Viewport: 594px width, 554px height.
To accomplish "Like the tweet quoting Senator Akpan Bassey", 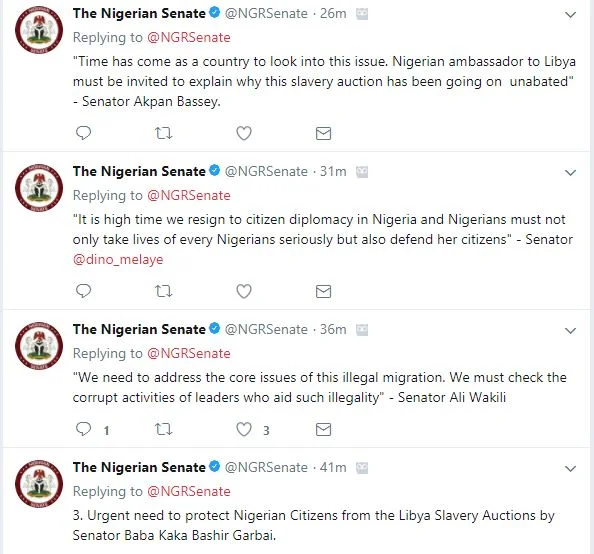I will pyautogui.click(x=244, y=133).
